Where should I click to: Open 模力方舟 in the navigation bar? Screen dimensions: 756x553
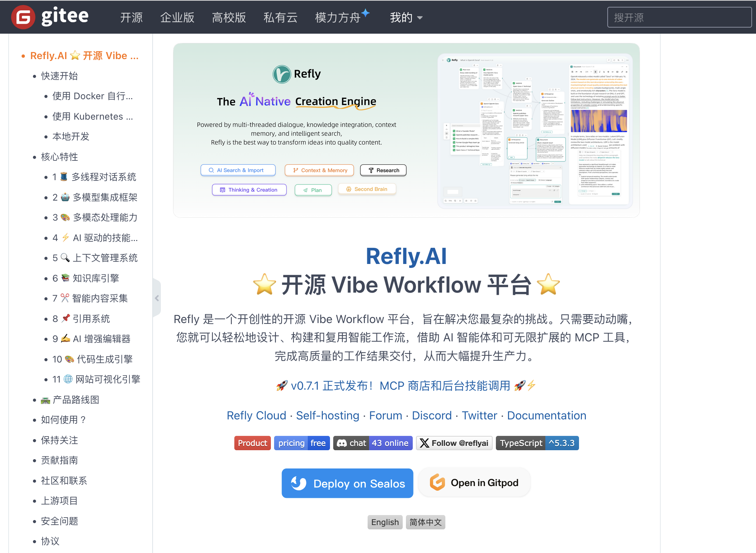point(339,17)
